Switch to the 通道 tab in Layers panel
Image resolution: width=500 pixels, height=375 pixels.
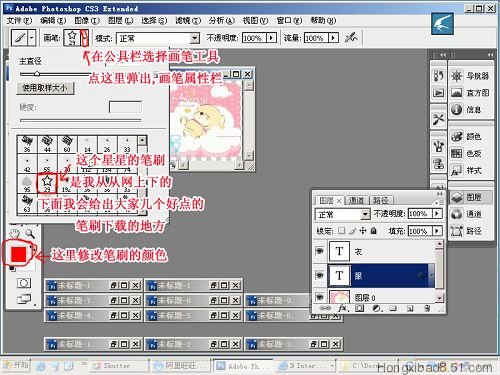356,200
